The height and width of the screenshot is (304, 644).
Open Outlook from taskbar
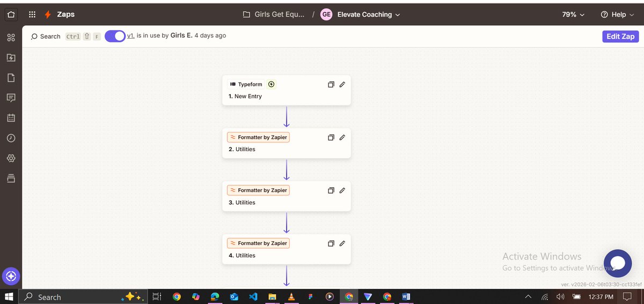234,296
